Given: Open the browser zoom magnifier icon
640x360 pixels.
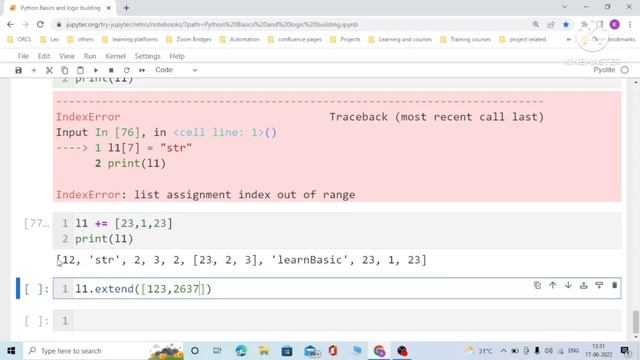Looking at the screenshot, I should (x=536, y=24).
